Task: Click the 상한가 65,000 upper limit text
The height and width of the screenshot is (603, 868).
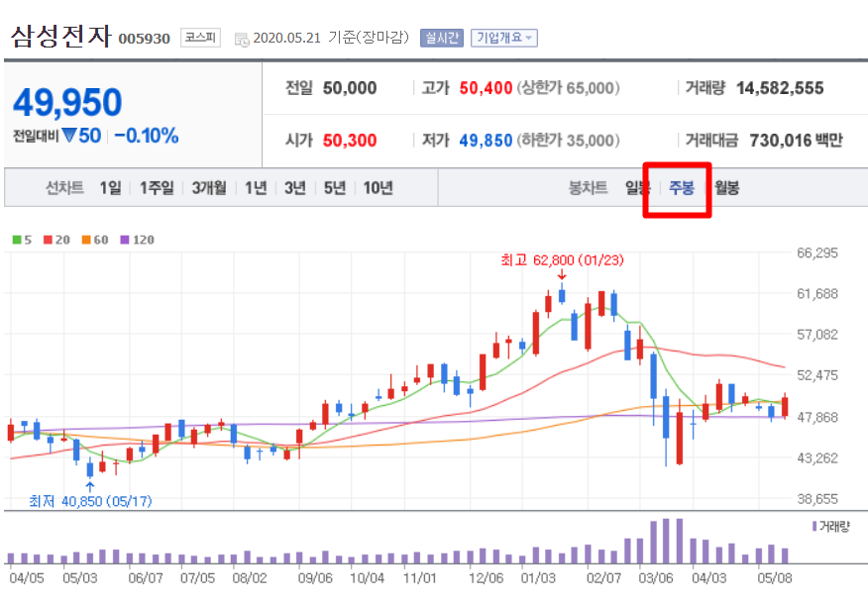Action: pyautogui.click(x=568, y=88)
